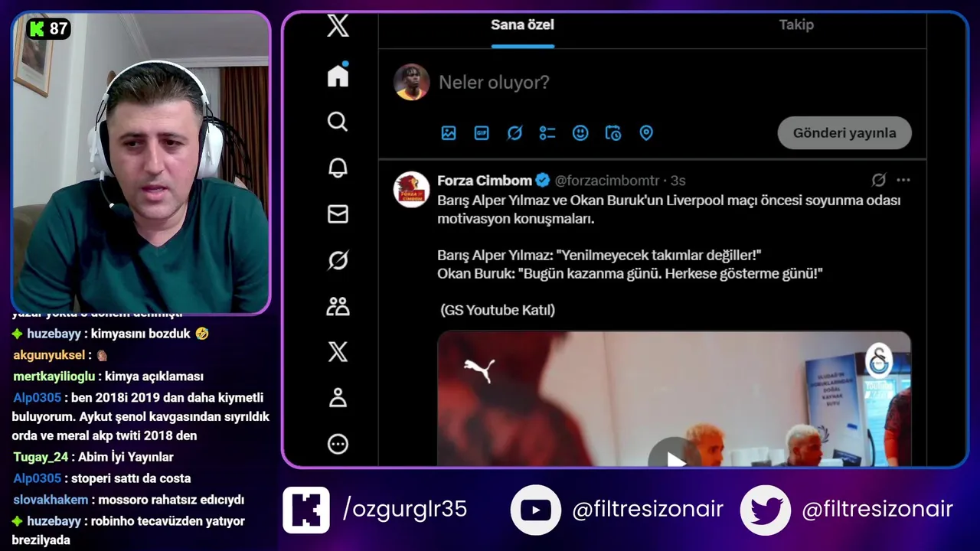This screenshot has width=980, height=551.
Task: Open Communities people icon
Action: [338, 306]
